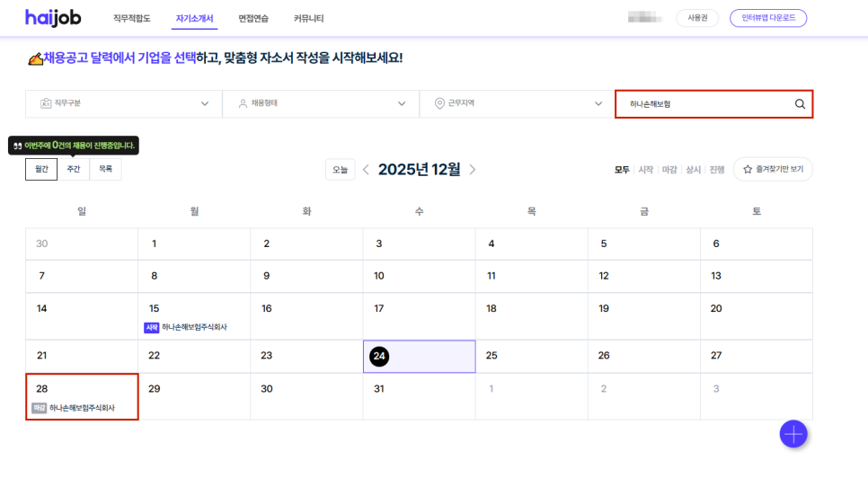Switch to 목록 list view
Image resolution: width=868 pixels, height=478 pixels.
pyautogui.click(x=105, y=169)
